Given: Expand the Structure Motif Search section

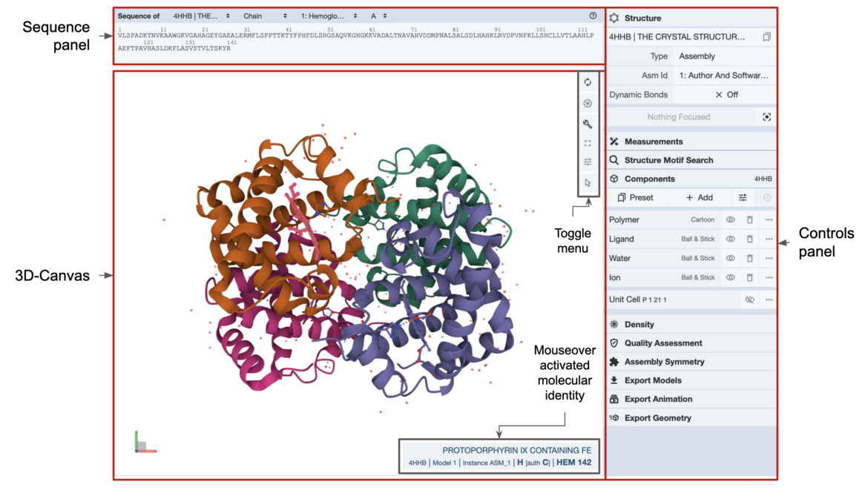Looking at the screenshot, I should coord(668,160).
